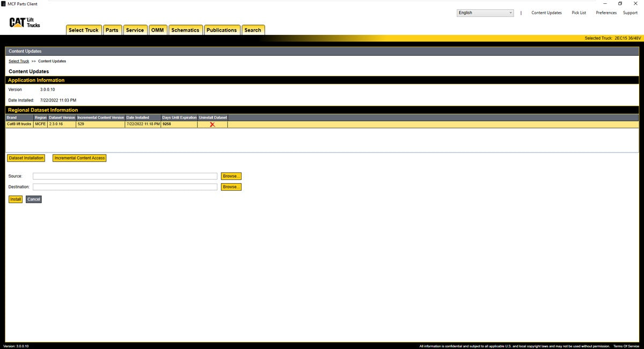Open Preferences
Screen dimensions: 644x349
(606, 13)
